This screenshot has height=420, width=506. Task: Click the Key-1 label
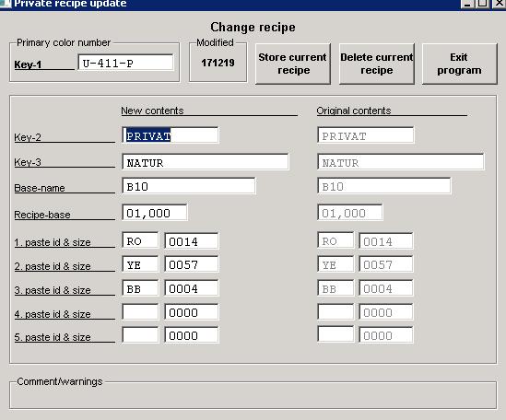tap(28, 64)
